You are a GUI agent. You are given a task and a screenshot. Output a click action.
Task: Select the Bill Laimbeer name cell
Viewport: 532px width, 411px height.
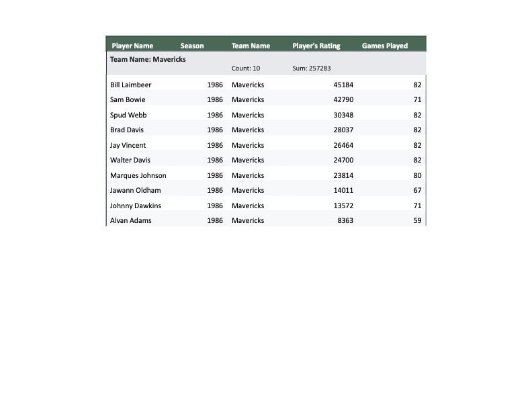pyautogui.click(x=131, y=85)
